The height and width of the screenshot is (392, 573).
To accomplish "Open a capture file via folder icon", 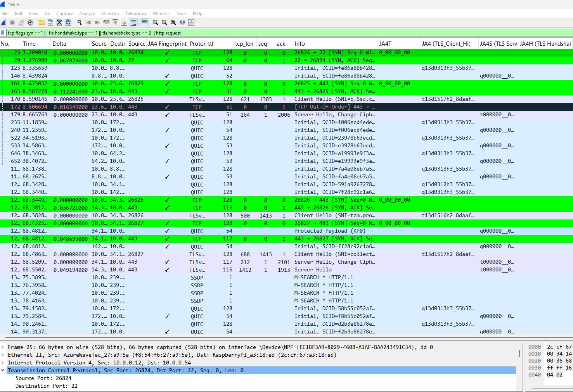I will (41, 23).
